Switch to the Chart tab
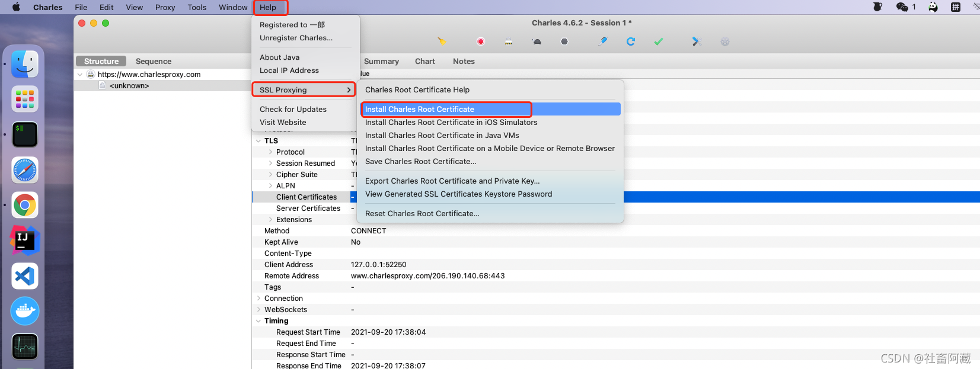This screenshot has height=369, width=980. [x=425, y=61]
